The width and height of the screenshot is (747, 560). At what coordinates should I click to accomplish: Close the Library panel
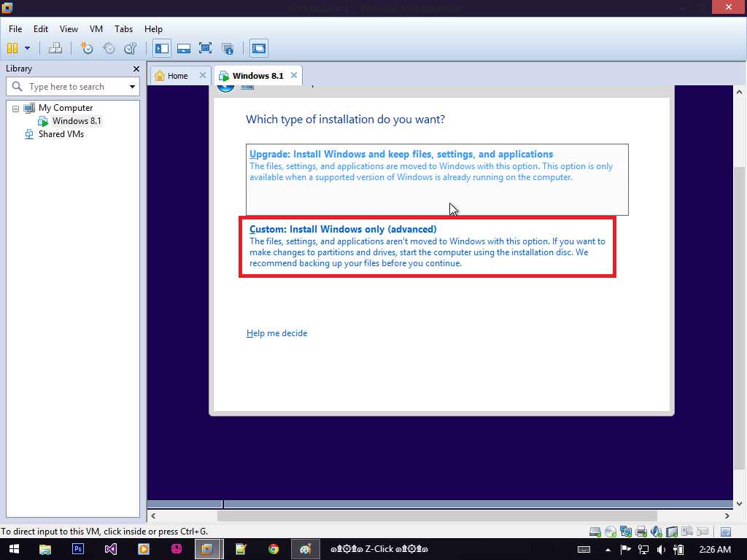click(136, 69)
